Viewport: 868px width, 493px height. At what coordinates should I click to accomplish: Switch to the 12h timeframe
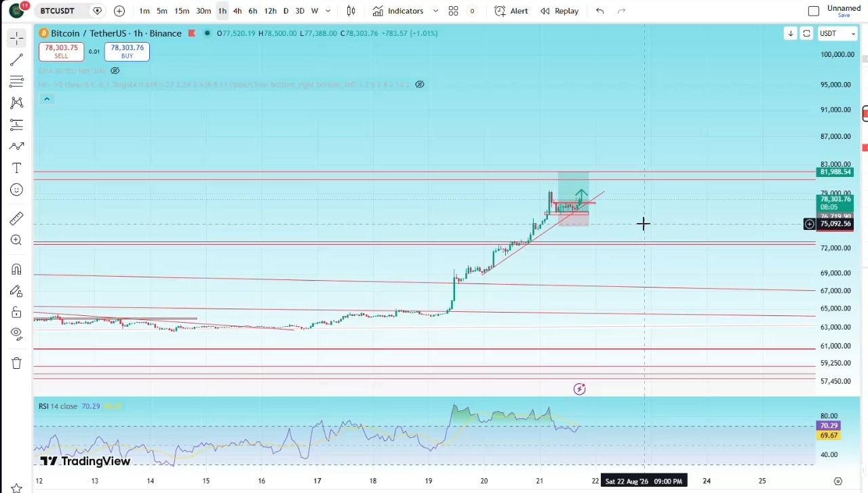(270, 11)
